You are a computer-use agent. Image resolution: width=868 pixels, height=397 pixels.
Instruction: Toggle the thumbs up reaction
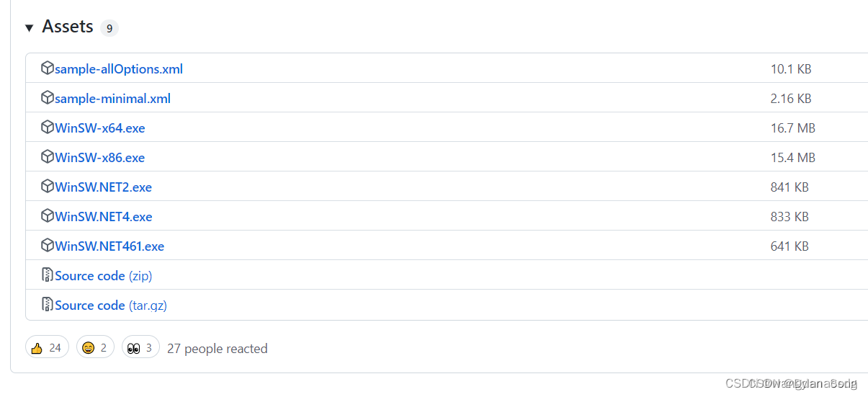pyautogui.click(x=47, y=348)
